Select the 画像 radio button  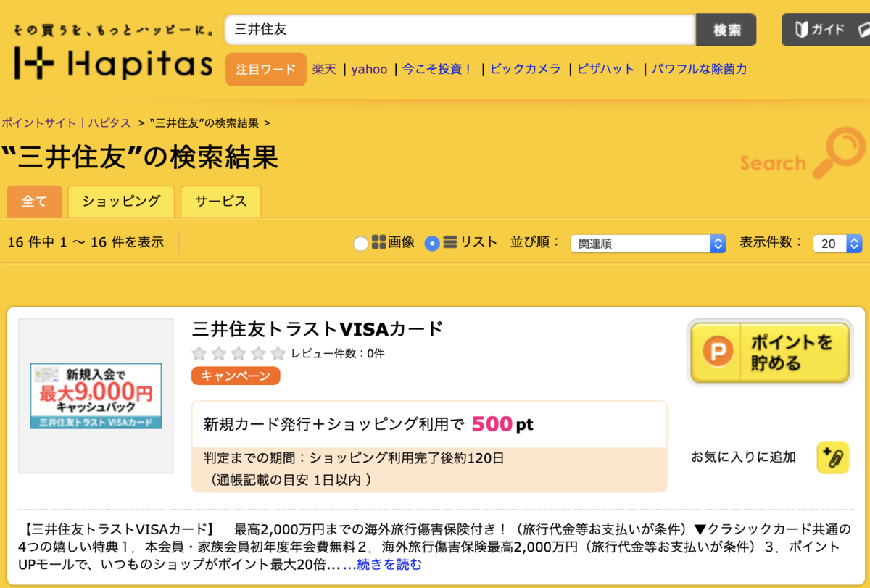360,244
